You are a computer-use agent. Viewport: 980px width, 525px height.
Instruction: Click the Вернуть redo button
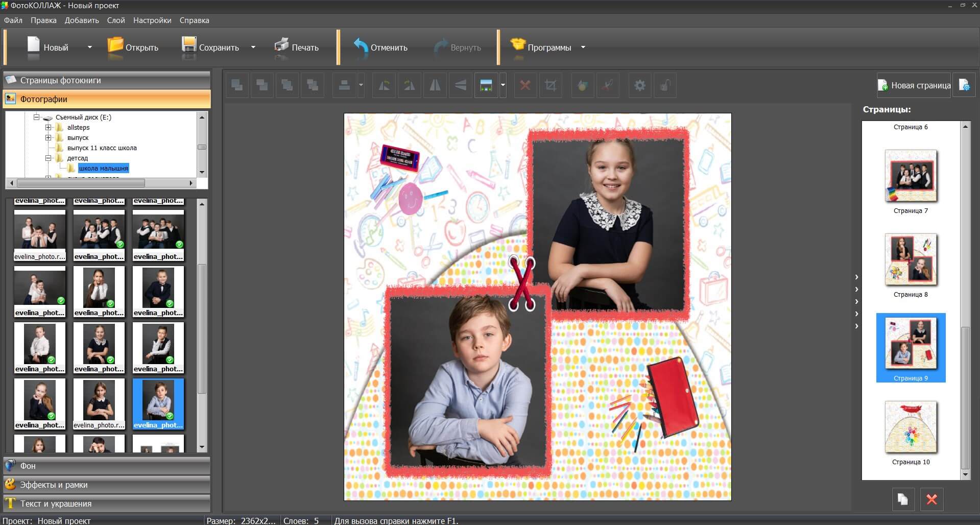point(458,47)
